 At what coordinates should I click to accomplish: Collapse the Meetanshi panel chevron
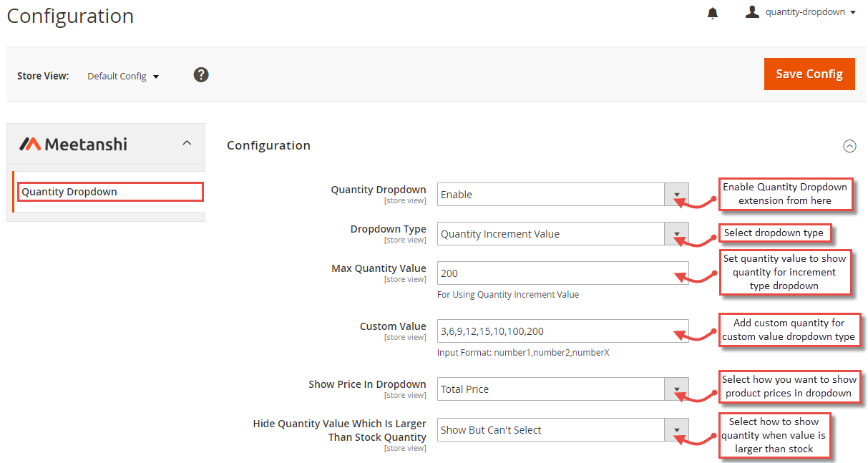187,143
